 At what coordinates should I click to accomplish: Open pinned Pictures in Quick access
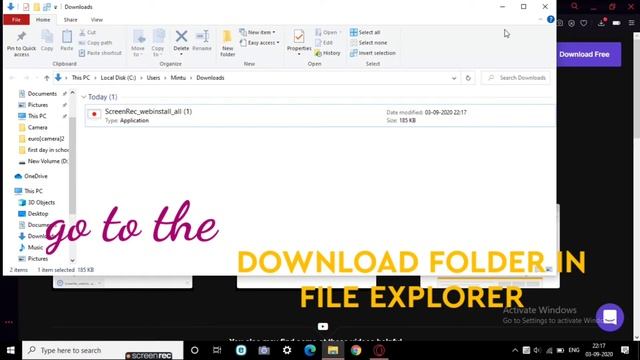coord(38,105)
